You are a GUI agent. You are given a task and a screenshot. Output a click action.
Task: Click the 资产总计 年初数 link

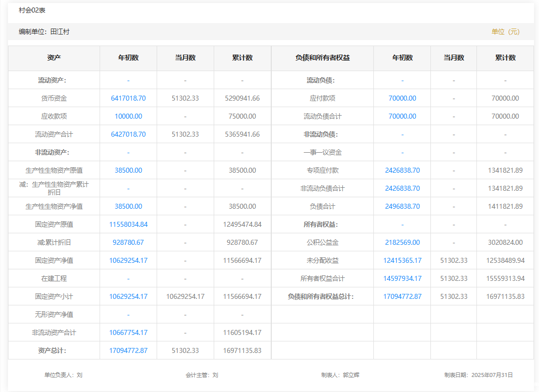click(x=128, y=350)
